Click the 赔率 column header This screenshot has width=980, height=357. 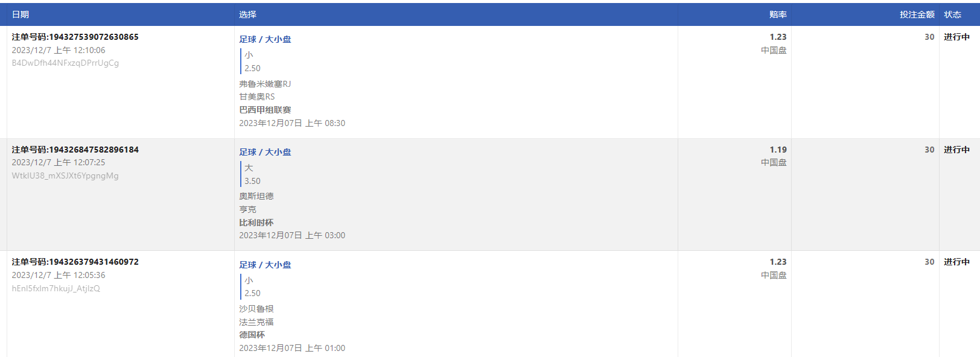point(778,14)
